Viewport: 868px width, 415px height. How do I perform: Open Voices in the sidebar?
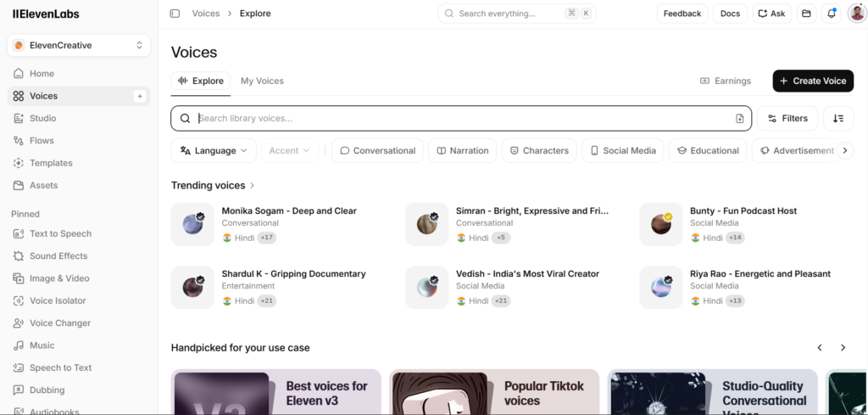tap(79, 97)
